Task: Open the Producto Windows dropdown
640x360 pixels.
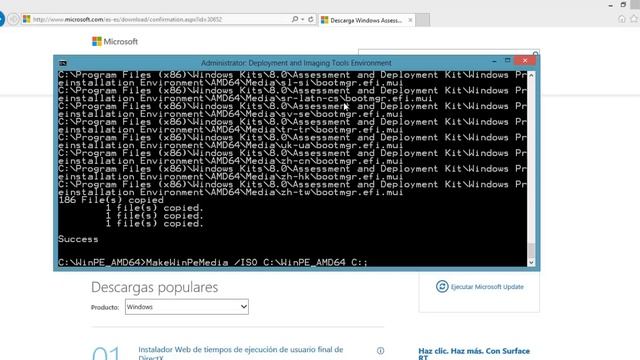Action: [x=187, y=307]
